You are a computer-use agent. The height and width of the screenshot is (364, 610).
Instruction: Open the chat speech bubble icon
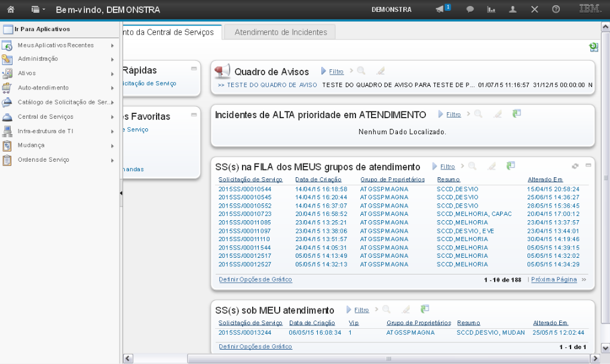[470, 10]
